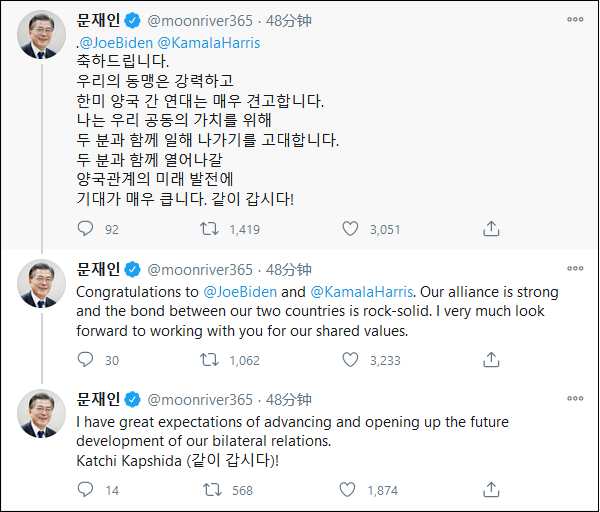Image resolution: width=600 pixels, height=512 pixels.
Task: Share the 'great expectations' third tweet
Action: coord(490,490)
